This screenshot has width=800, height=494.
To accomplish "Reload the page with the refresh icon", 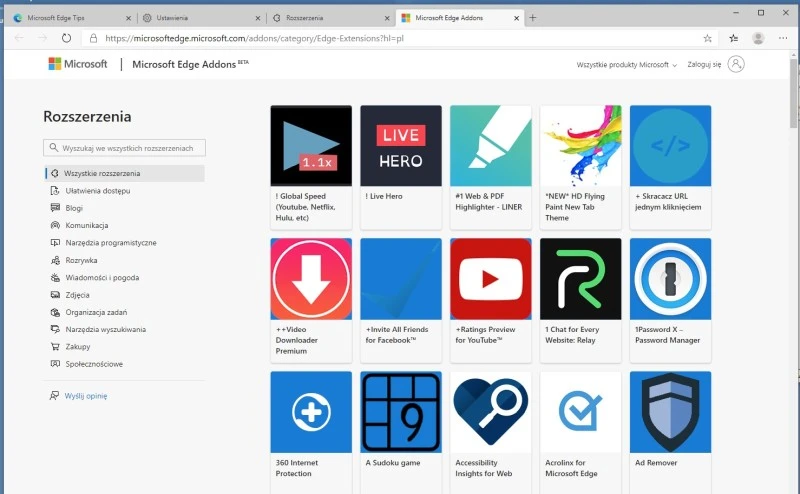I will coord(66,38).
